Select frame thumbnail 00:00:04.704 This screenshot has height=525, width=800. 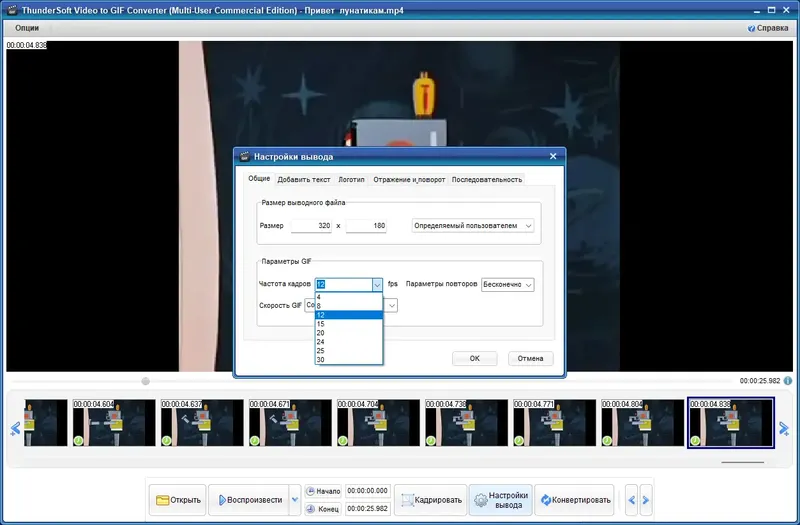pos(378,422)
